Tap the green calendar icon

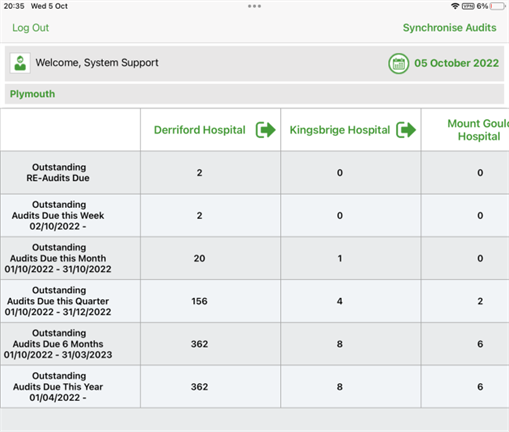pos(398,63)
